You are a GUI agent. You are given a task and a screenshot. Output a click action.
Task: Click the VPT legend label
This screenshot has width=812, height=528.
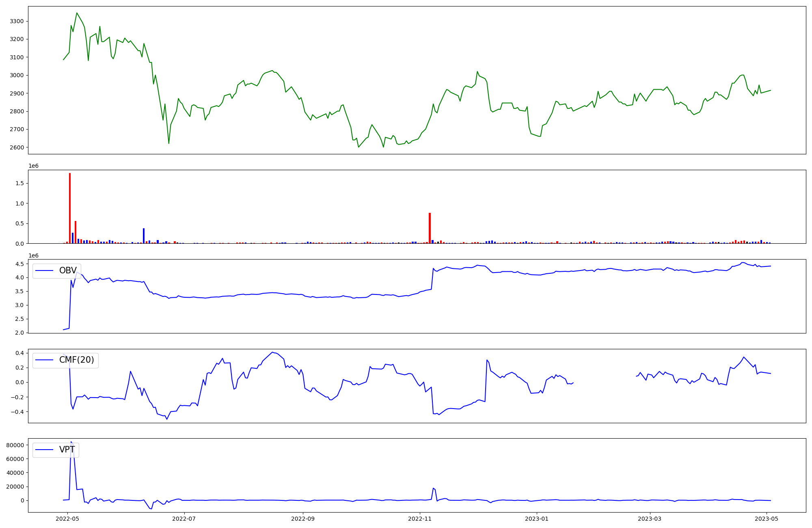[67, 450]
